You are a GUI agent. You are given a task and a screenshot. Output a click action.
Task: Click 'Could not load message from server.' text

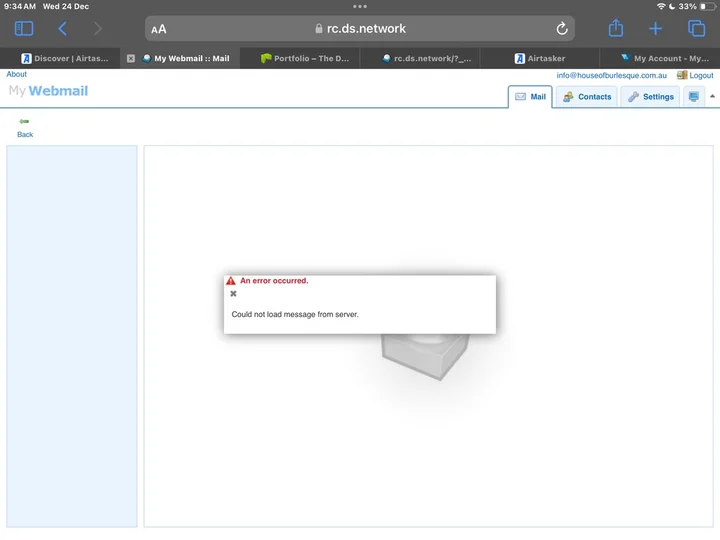click(295, 315)
